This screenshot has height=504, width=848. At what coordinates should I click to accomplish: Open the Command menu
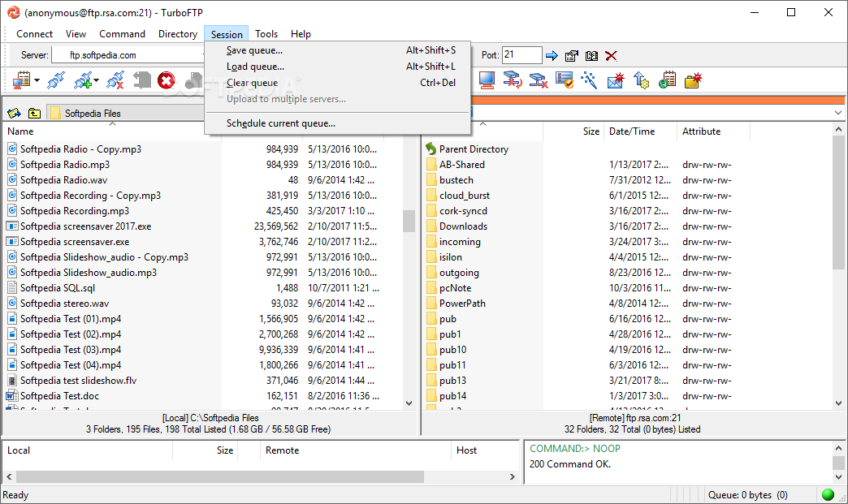point(122,34)
